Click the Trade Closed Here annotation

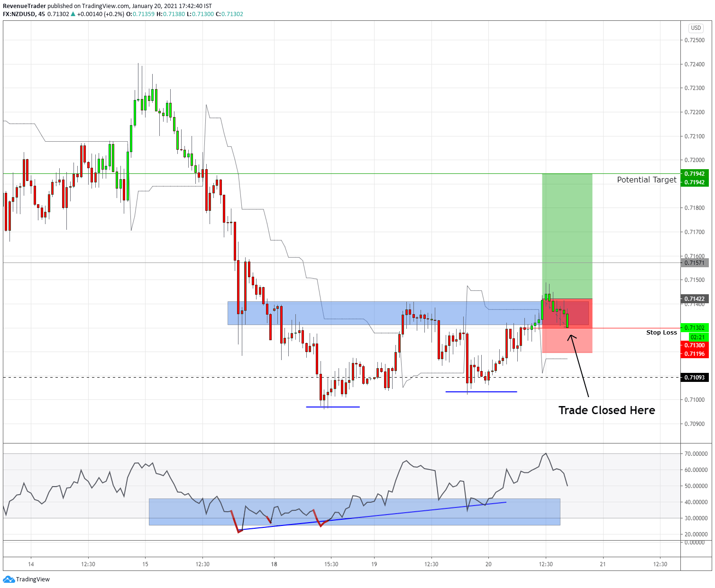point(606,410)
